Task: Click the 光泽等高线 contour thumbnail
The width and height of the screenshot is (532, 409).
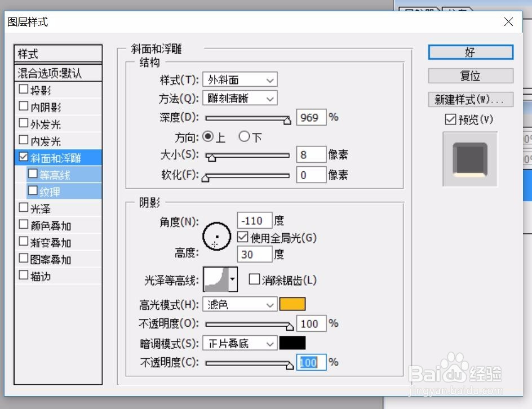Action: (x=216, y=279)
